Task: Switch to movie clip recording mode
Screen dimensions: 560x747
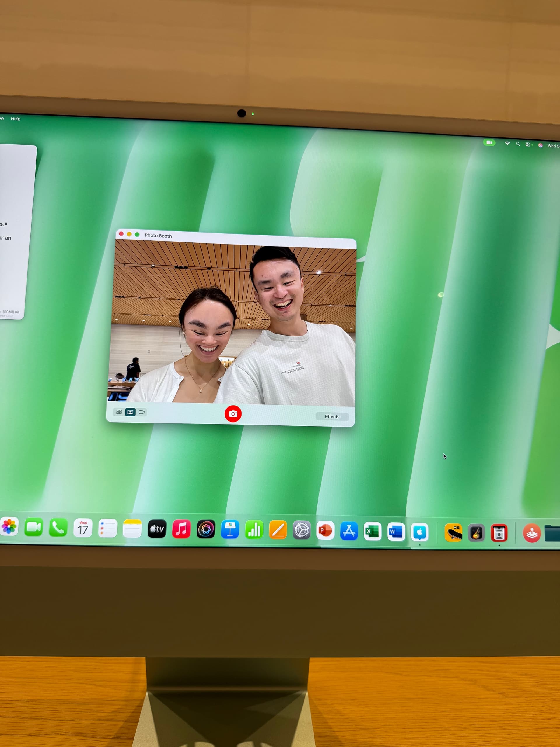Action: tap(142, 412)
